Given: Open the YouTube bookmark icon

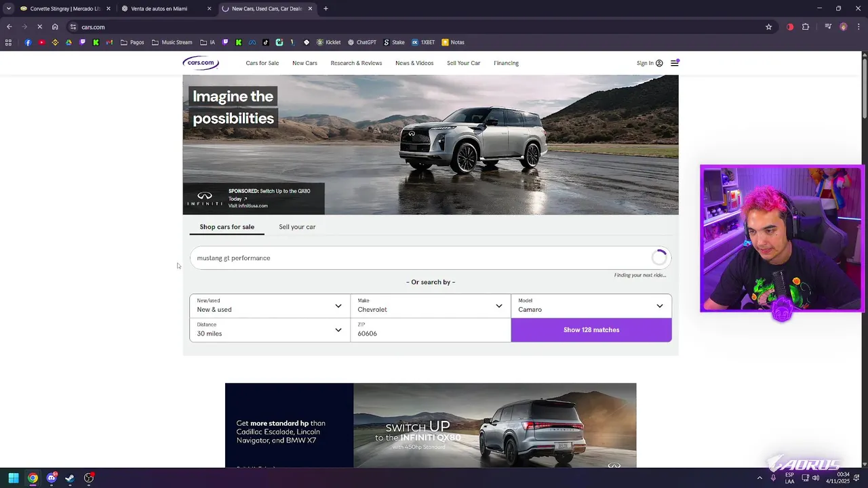Looking at the screenshot, I should click(x=41, y=42).
